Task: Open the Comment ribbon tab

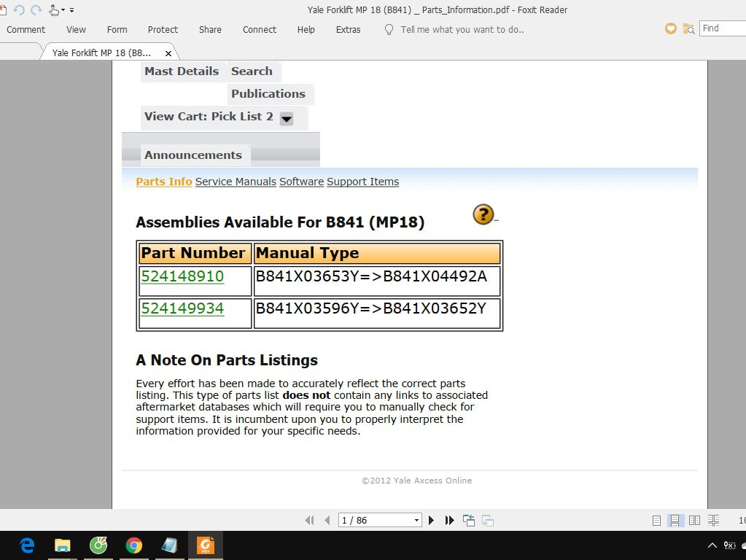Action: point(26,29)
